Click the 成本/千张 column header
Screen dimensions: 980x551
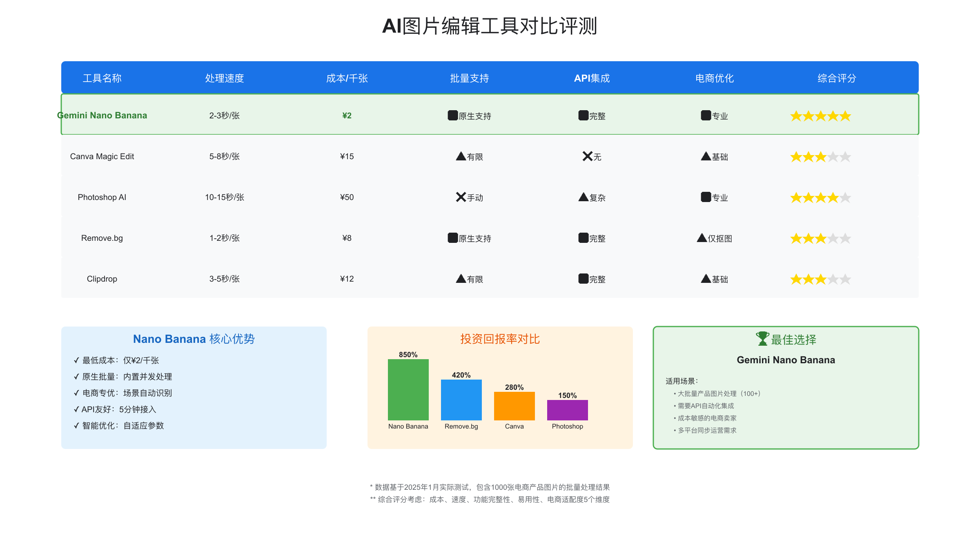point(347,78)
